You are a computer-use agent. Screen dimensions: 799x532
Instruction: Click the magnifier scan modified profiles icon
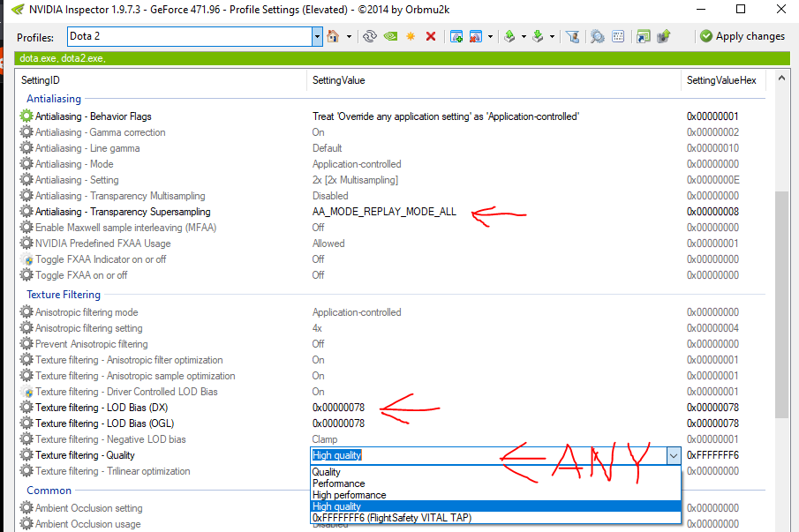[597, 36]
